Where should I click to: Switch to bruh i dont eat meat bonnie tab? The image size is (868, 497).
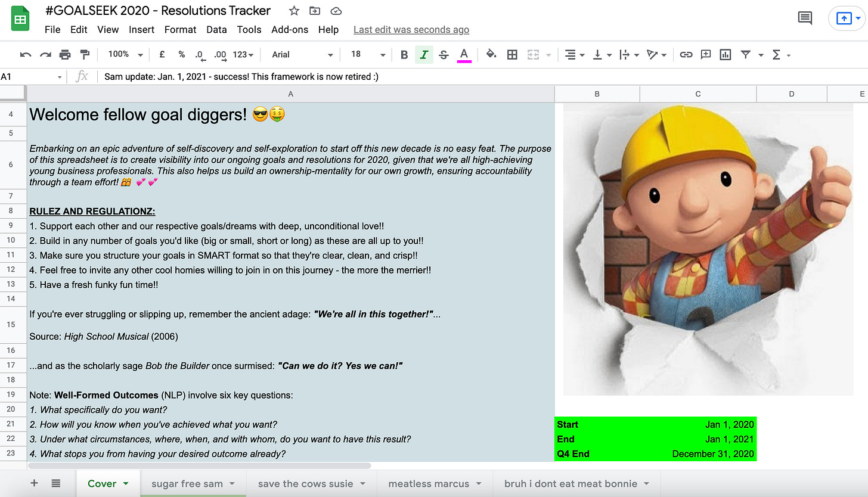point(577,483)
